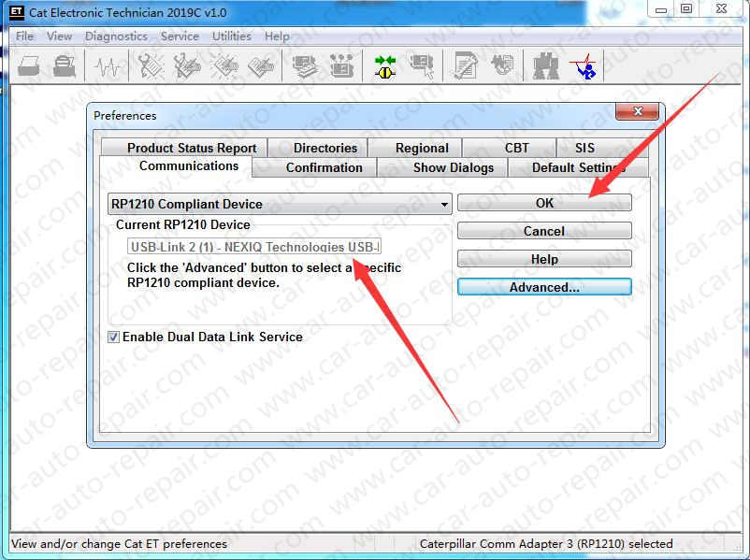Click 'Caterpillar Comm Adapter 3 (RP1210) selected' status text

coord(546,544)
